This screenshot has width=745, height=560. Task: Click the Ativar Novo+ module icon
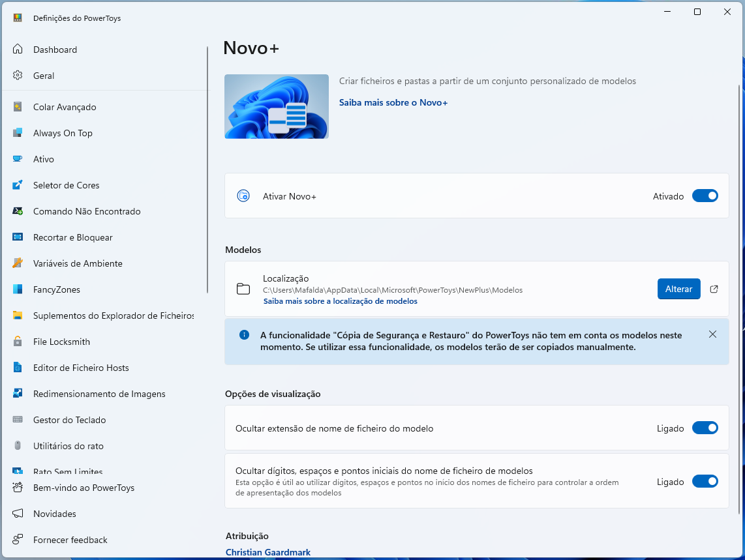[x=243, y=196]
